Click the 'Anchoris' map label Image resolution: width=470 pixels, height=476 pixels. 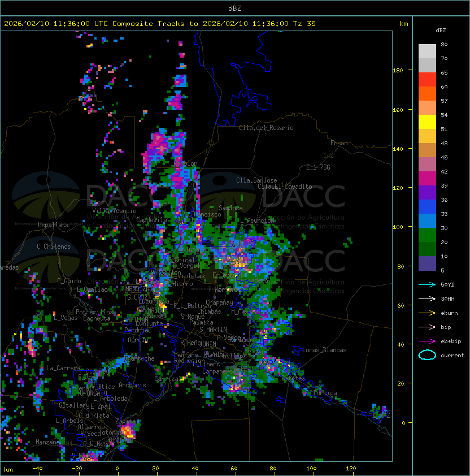coord(132,385)
